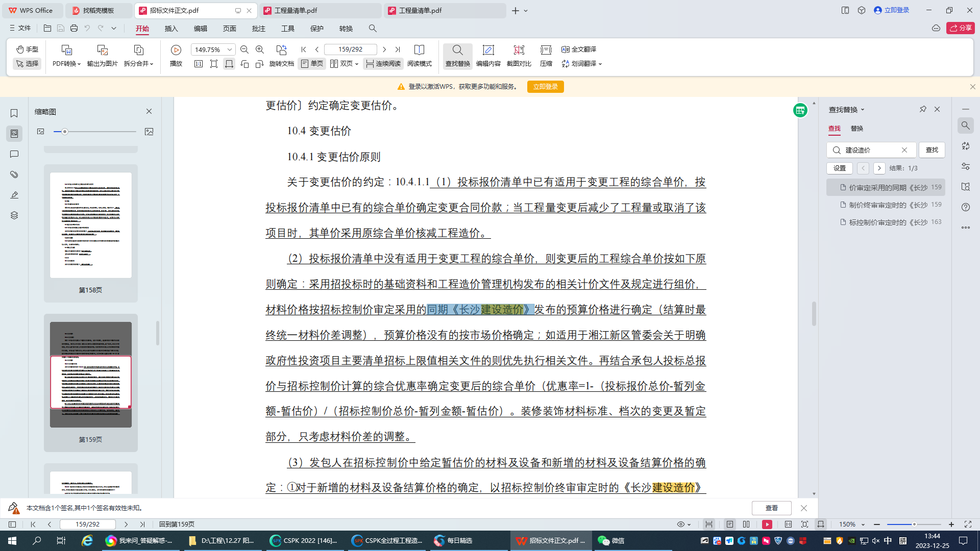The width and height of the screenshot is (980, 551).
Task: Open the PDF转换 dropdown
Action: (x=66, y=63)
